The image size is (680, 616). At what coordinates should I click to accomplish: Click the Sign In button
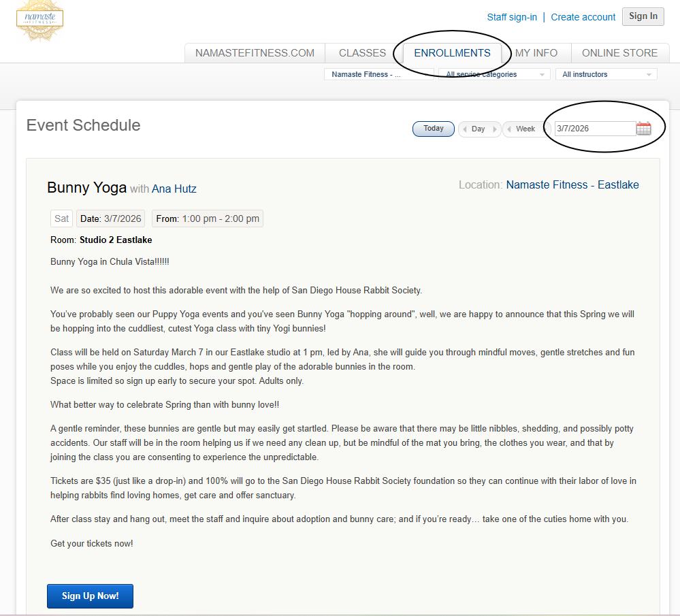643,16
